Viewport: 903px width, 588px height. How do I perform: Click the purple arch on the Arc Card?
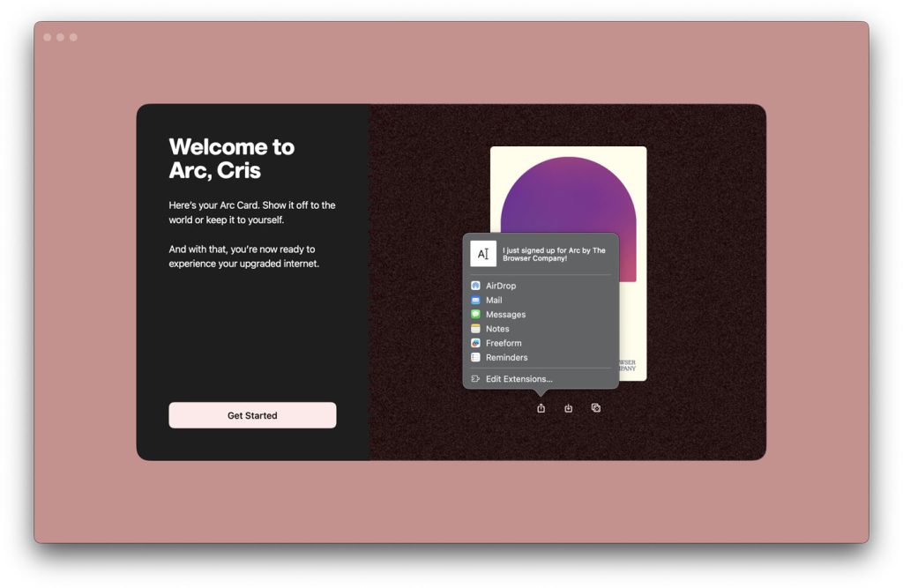tap(568, 194)
